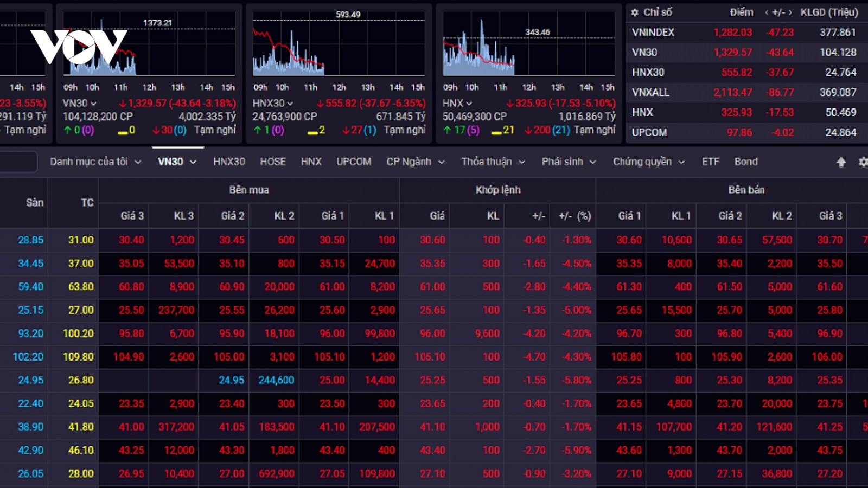
Task: Switch to the HOSE tab
Action: (x=273, y=162)
